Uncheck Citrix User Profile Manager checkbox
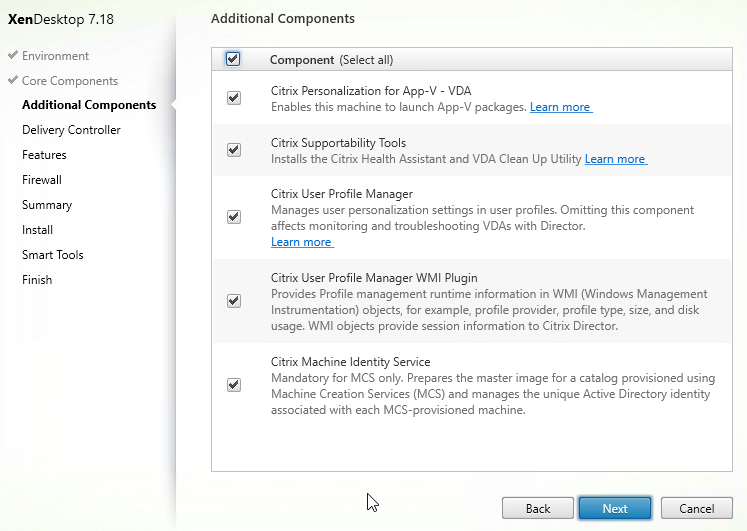Viewport: 747px width, 531px height. point(233,217)
